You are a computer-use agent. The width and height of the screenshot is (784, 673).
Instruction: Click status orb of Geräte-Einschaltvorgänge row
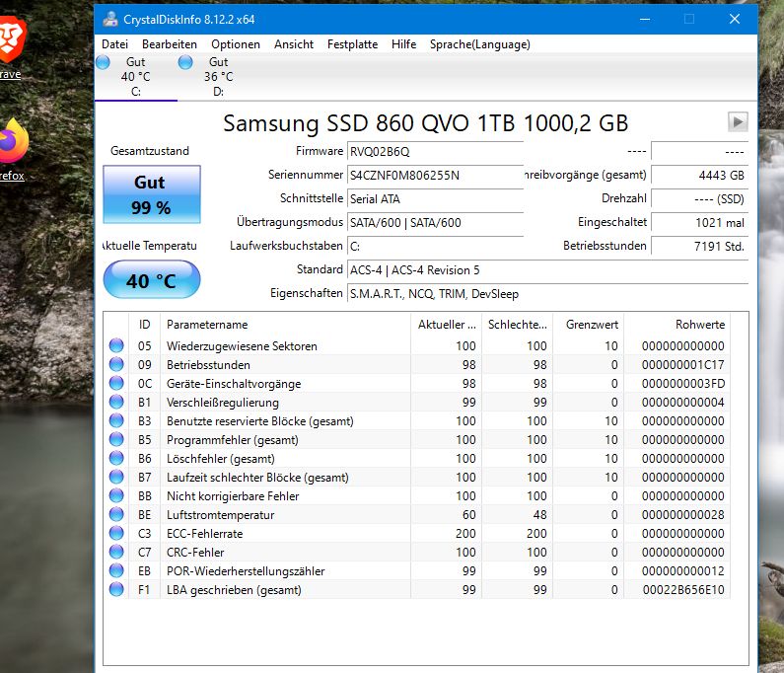tap(116, 383)
